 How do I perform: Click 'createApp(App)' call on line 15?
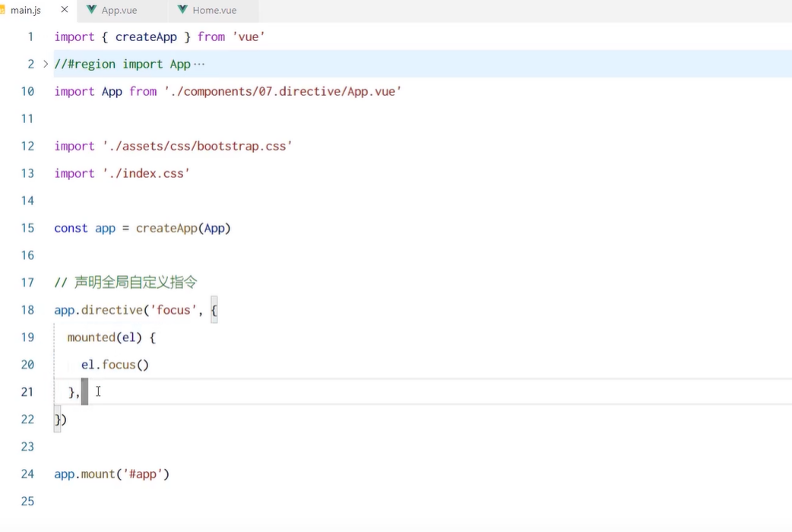(183, 228)
